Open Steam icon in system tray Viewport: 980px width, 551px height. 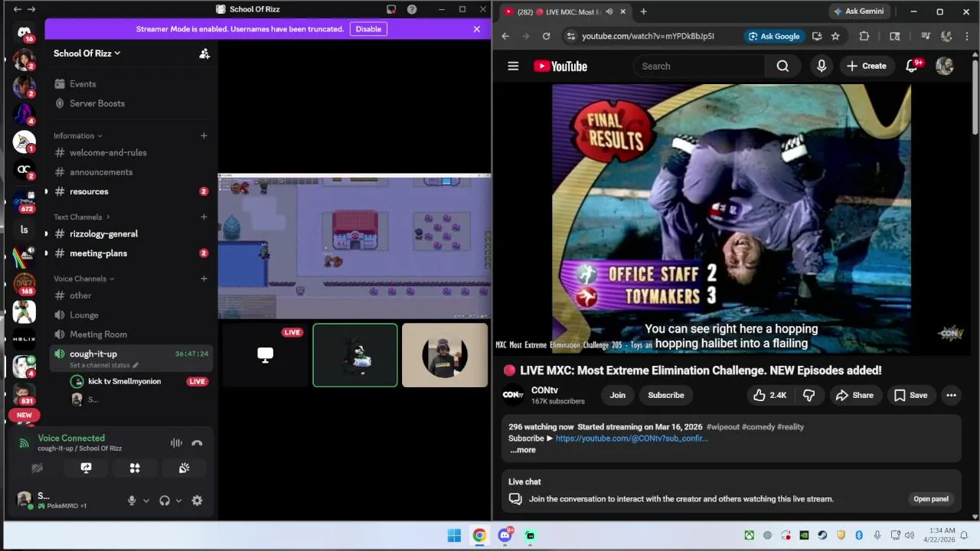click(x=822, y=536)
